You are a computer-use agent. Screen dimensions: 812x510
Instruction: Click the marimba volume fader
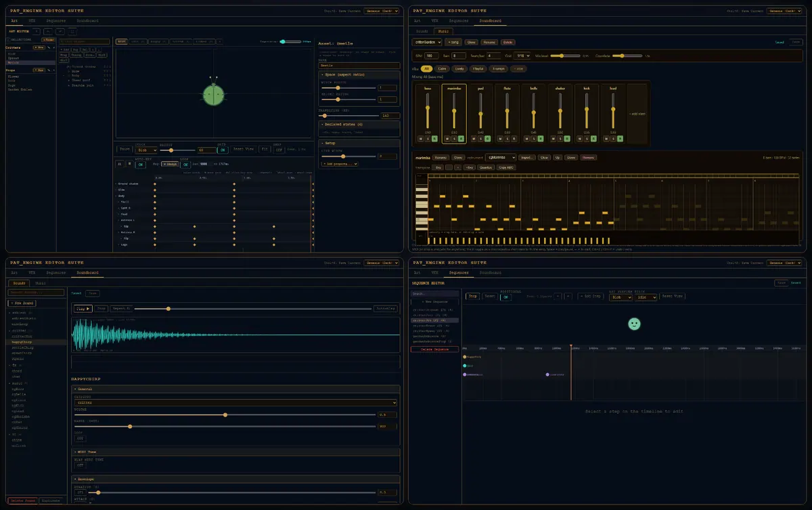tap(454, 110)
